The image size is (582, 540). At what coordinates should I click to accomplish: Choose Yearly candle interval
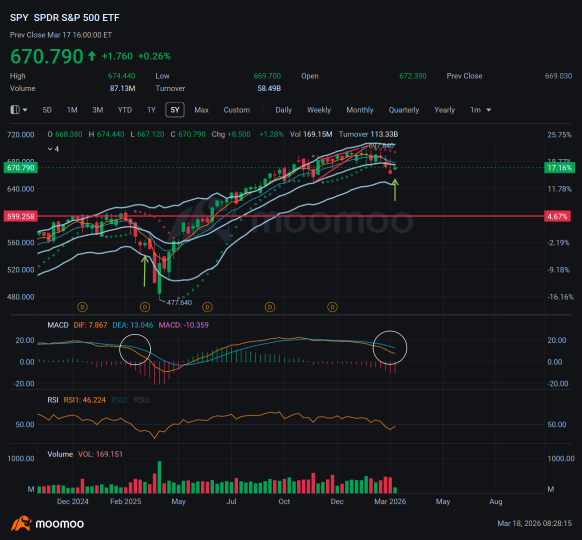pyautogui.click(x=445, y=110)
